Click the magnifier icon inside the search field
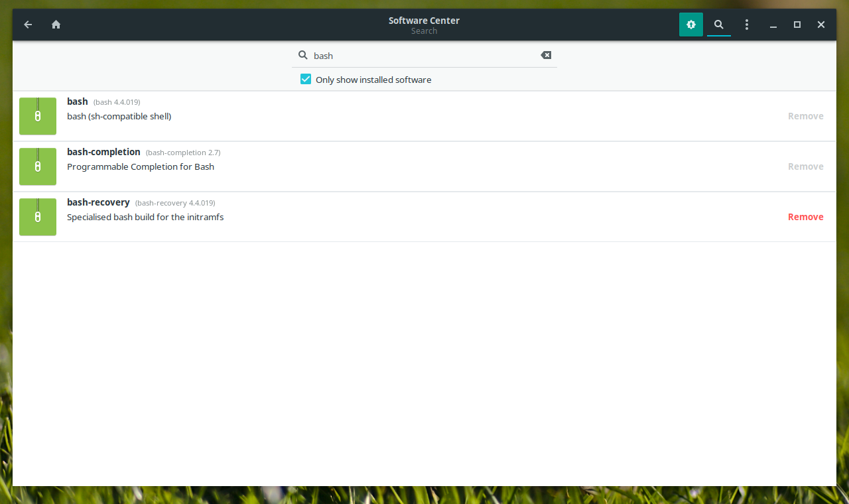Screen dimensions: 849x504 [x=302, y=55]
